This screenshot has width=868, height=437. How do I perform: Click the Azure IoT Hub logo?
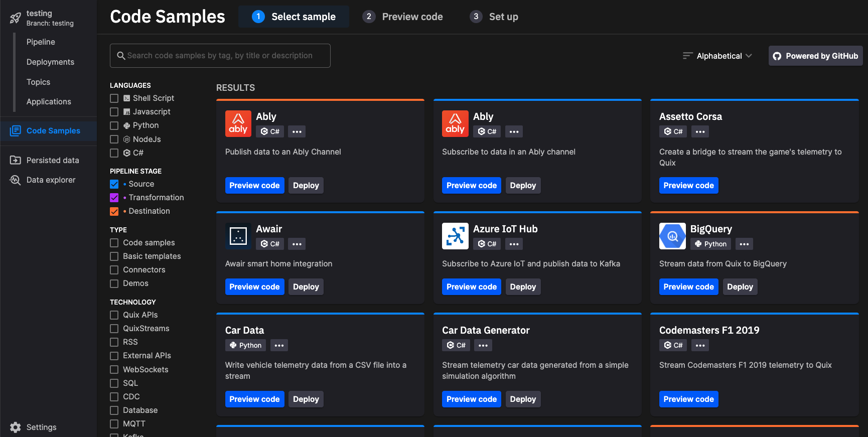tap(455, 236)
